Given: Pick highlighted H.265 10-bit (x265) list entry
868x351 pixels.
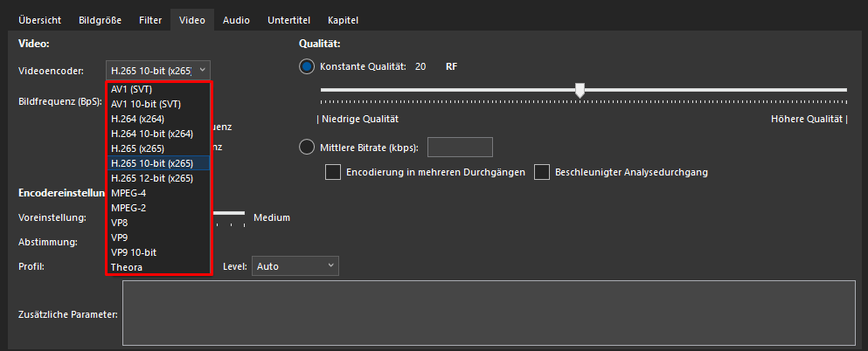Looking at the screenshot, I should coord(157,163).
